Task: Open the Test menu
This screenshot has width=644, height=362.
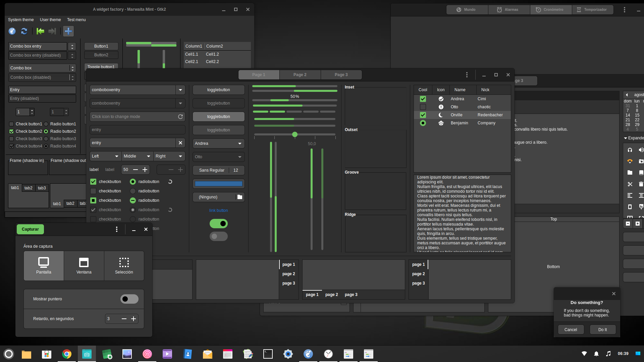Action: click(x=76, y=20)
